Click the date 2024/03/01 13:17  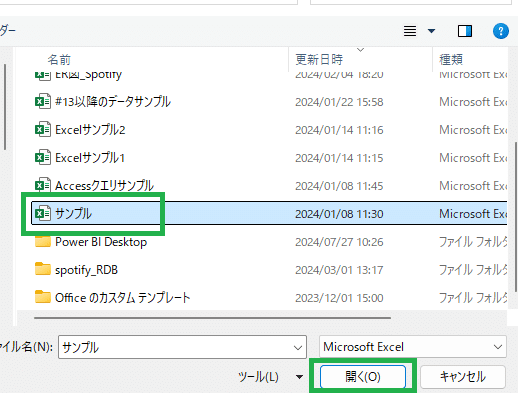coord(339,270)
